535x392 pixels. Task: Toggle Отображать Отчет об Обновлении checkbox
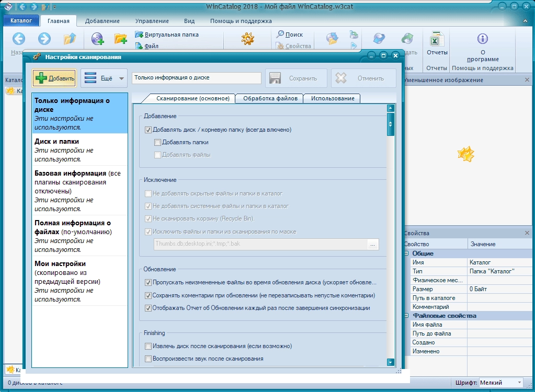pos(148,308)
